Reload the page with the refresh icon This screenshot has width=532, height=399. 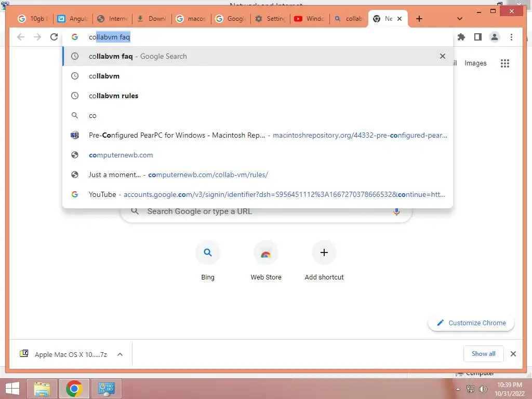[x=54, y=37]
